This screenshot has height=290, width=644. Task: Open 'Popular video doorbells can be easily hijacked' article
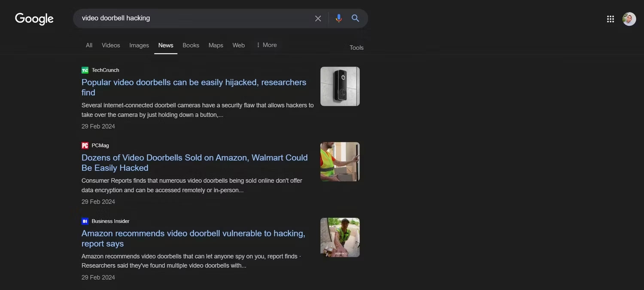[194, 87]
